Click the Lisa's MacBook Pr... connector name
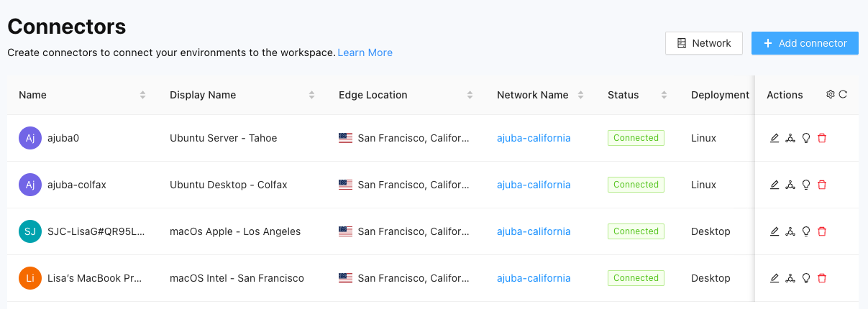 [x=94, y=278]
